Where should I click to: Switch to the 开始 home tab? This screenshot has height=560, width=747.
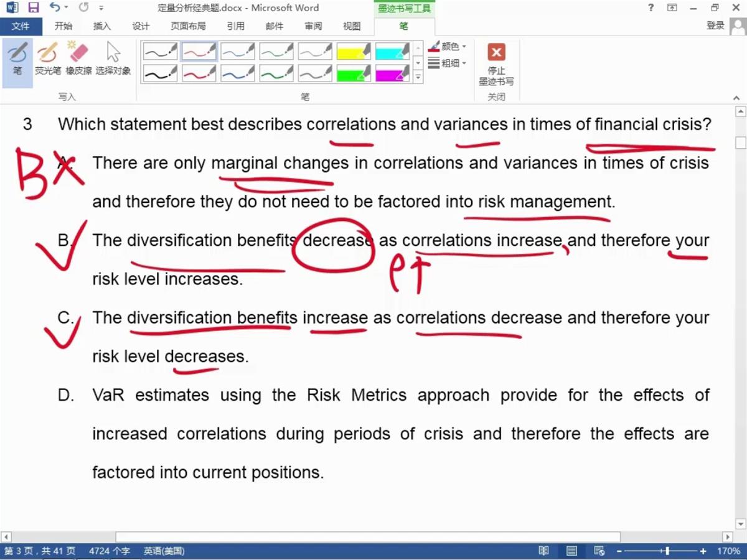63,26
